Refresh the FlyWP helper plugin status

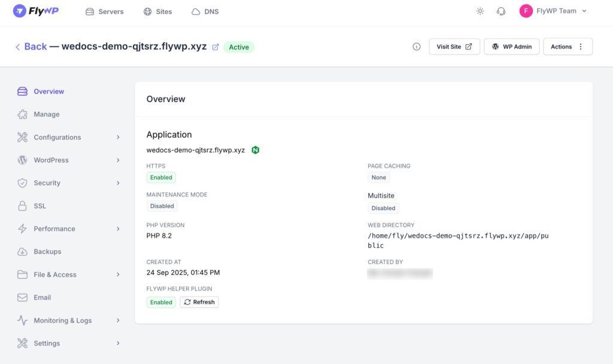point(199,302)
